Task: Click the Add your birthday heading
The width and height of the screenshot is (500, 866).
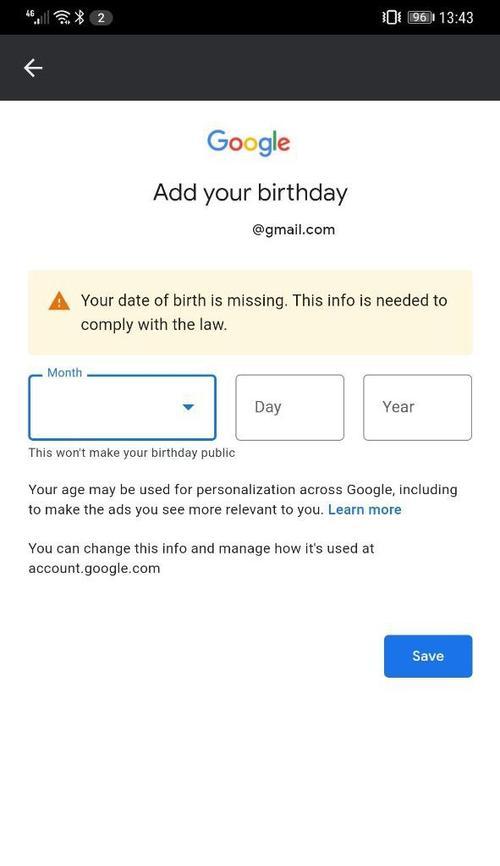Action: (x=250, y=193)
